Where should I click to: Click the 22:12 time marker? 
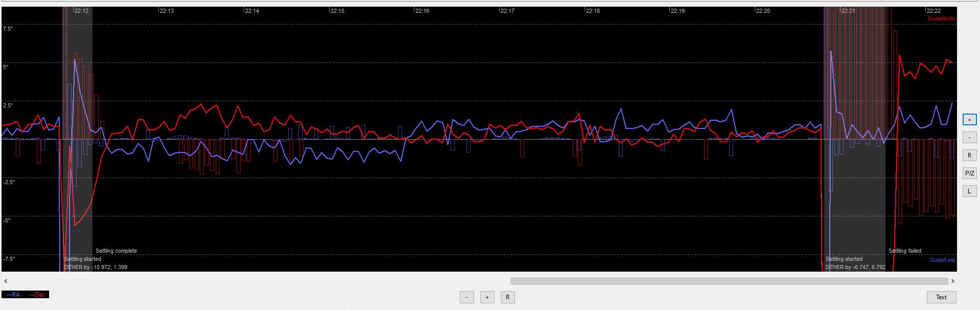click(x=81, y=11)
